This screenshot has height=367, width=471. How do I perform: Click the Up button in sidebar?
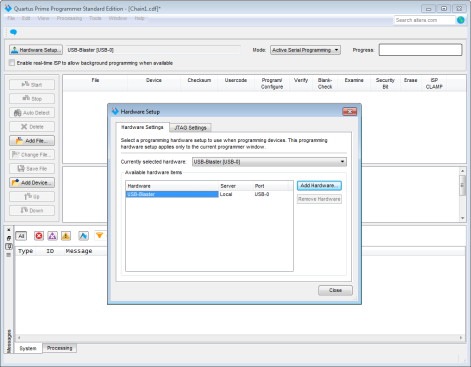pos(32,197)
